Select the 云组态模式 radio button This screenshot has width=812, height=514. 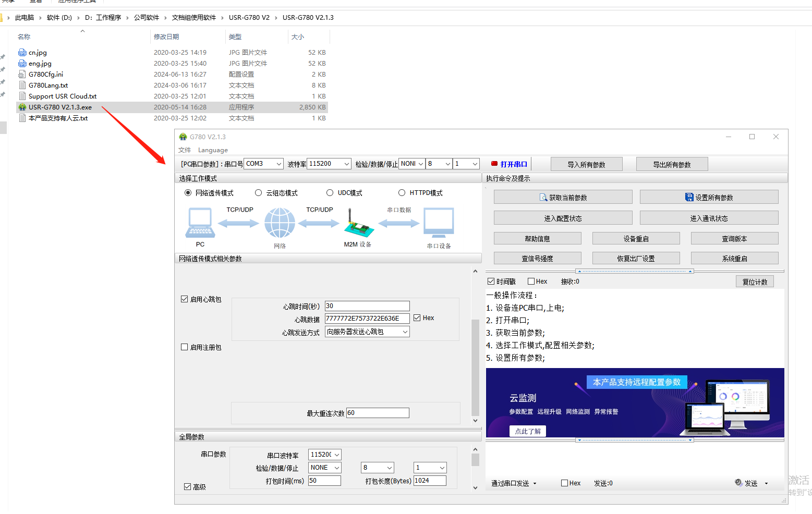258,193
